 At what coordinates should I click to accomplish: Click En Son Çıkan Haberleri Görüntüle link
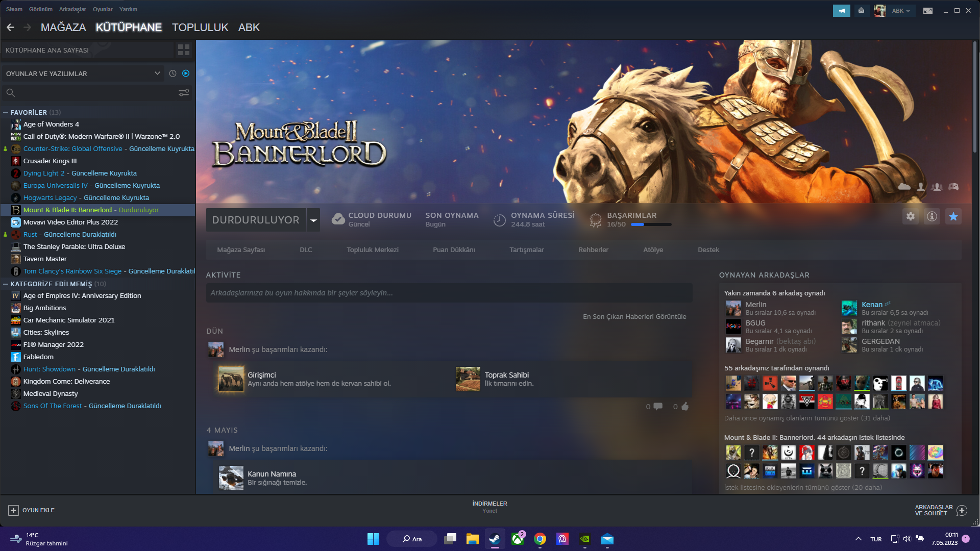pos(634,316)
